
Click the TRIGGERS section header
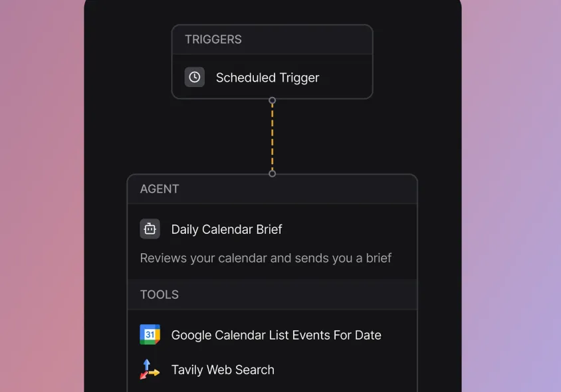tap(213, 39)
